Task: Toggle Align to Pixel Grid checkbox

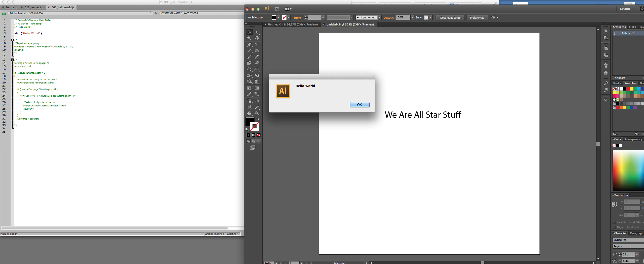Action: pos(614,227)
